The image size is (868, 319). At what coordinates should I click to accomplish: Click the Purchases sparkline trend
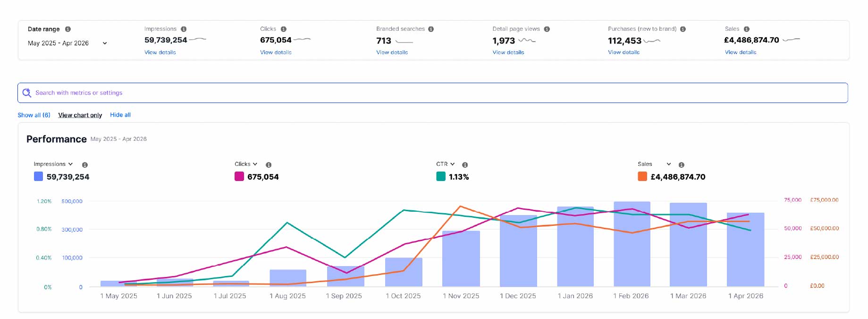coord(652,41)
